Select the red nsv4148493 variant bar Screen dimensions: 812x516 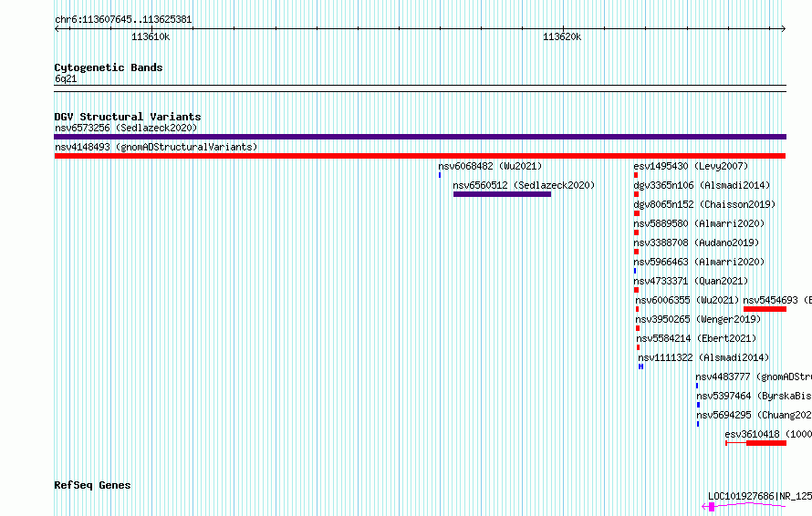pyautogui.click(x=420, y=156)
